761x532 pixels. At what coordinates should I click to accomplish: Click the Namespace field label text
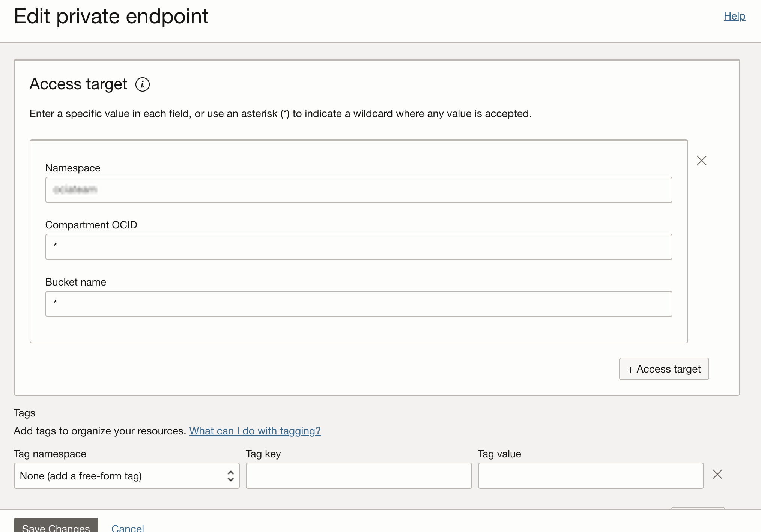coord(73,168)
